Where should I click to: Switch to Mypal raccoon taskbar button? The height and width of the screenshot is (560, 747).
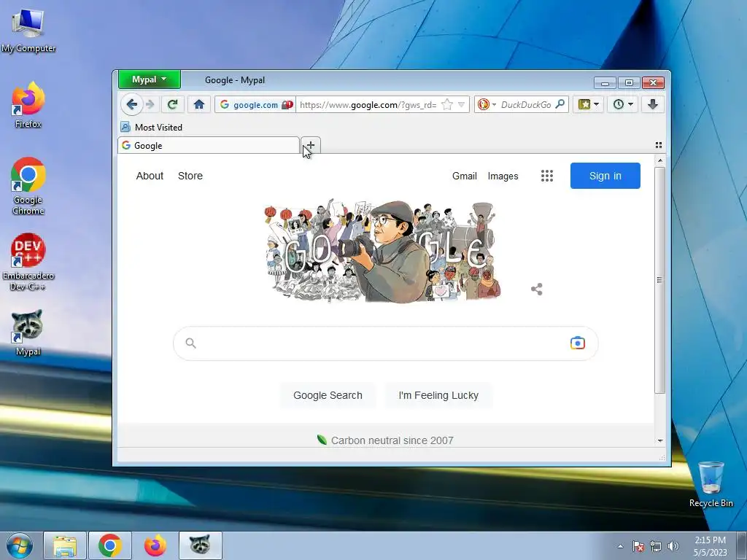coord(200,545)
